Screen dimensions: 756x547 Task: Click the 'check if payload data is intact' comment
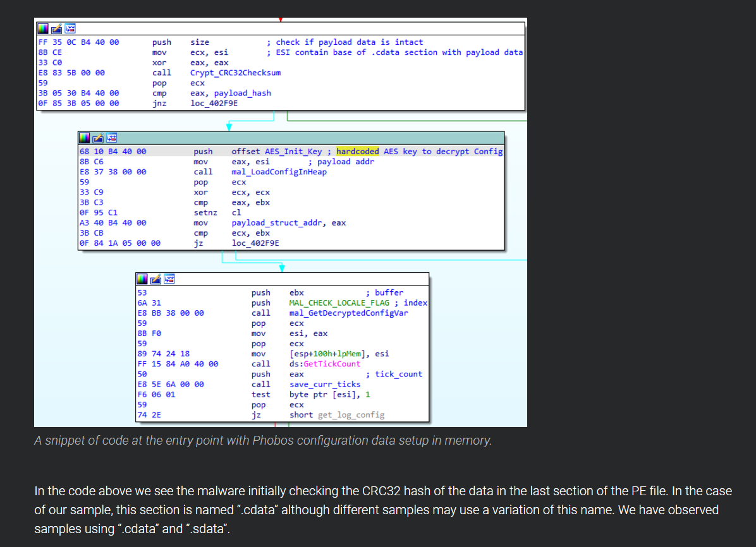(344, 42)
